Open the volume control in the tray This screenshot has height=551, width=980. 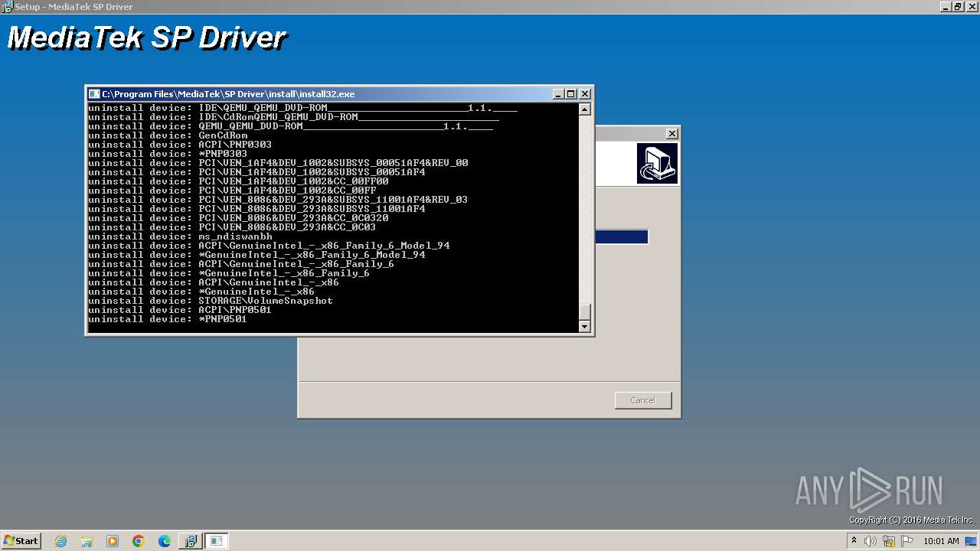click(871, 541)
